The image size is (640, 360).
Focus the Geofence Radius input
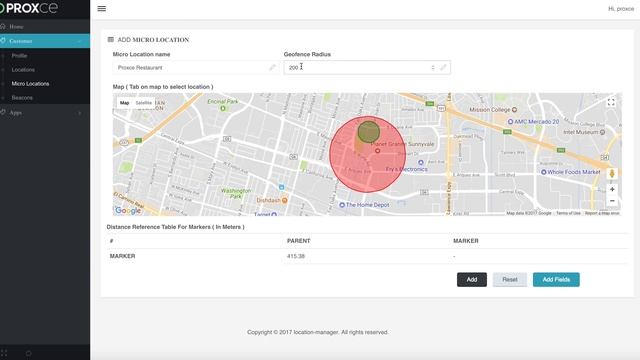point(367,68)
